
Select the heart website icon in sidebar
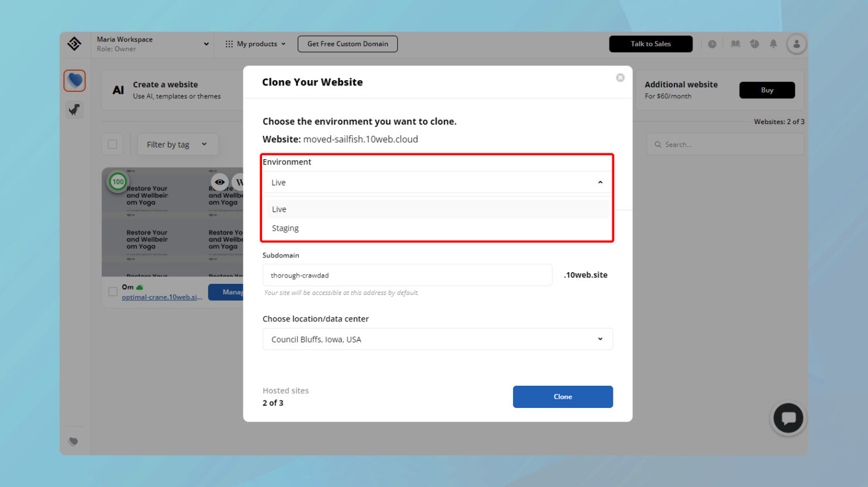(x=74, y=81)
